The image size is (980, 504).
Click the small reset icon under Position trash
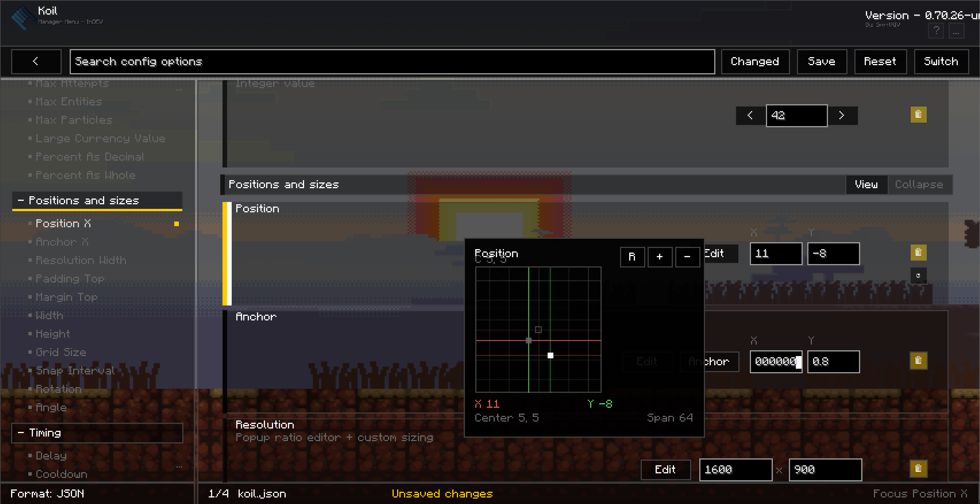918,276
